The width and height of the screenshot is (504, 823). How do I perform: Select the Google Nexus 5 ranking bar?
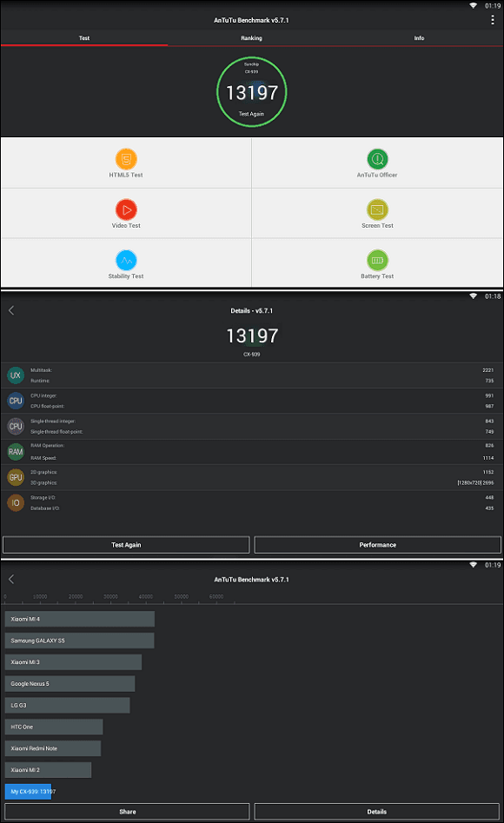pyautogui.click(x=70, y=683)
